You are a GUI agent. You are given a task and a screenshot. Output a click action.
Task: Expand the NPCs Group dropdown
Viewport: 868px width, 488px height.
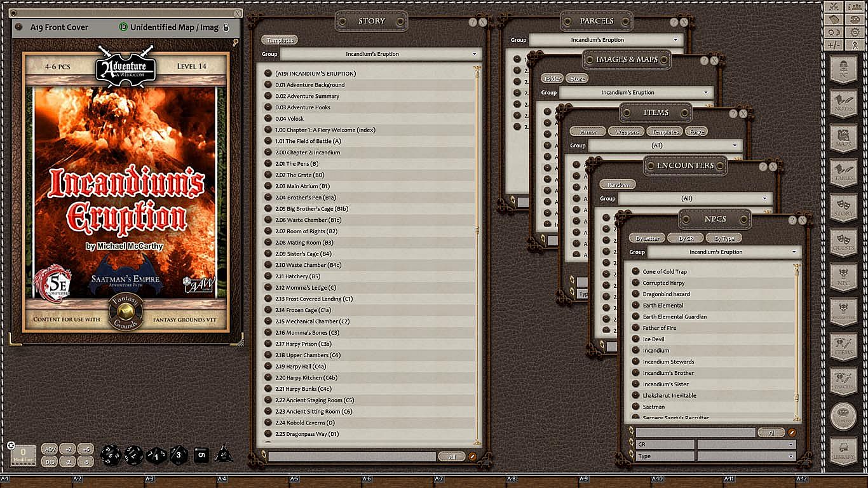(x=724, y=252)
